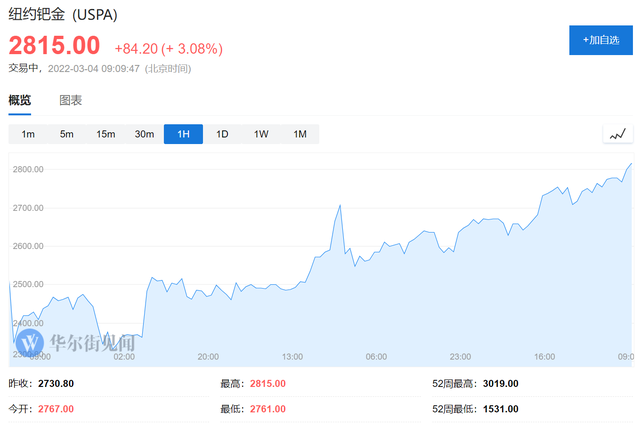Select the 5m time interval
Screen dimensions: 640x426
click(x=66, y=134)
